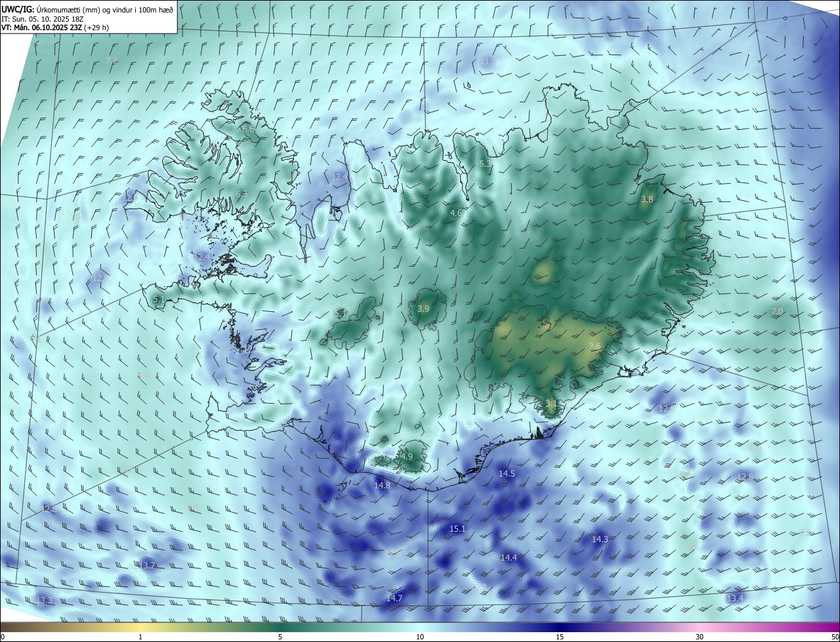Click the 15 tick on the color scale
840x642 pixels.
pos(560,637)
